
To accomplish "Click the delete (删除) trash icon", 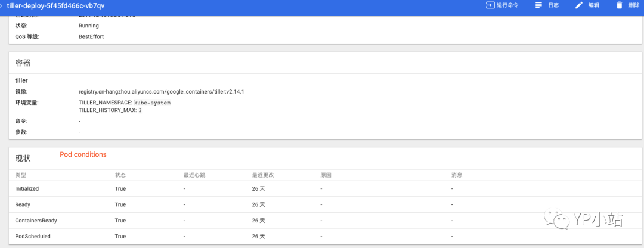I will (x=620, y=5).
